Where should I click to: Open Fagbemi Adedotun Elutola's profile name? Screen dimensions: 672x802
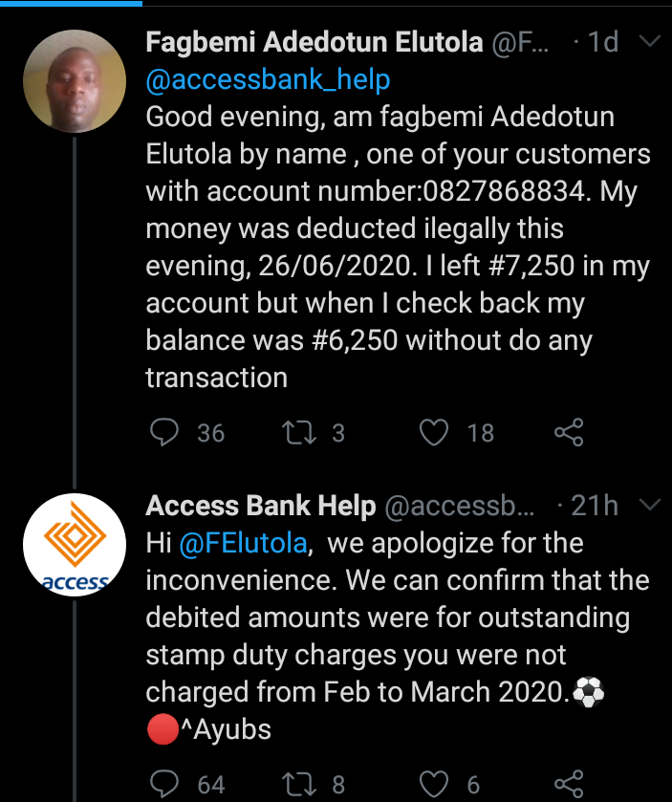point(314,42)
